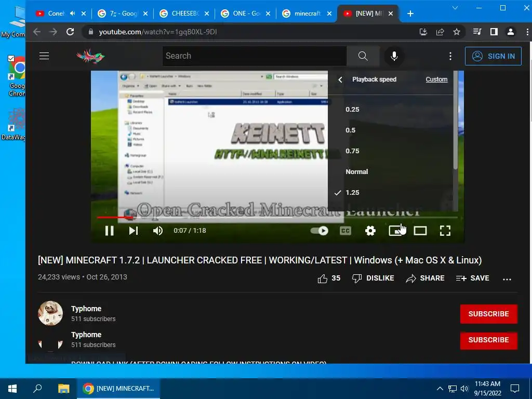Install the app from the address bar
532x399 pixels.
tap(423, 32)
